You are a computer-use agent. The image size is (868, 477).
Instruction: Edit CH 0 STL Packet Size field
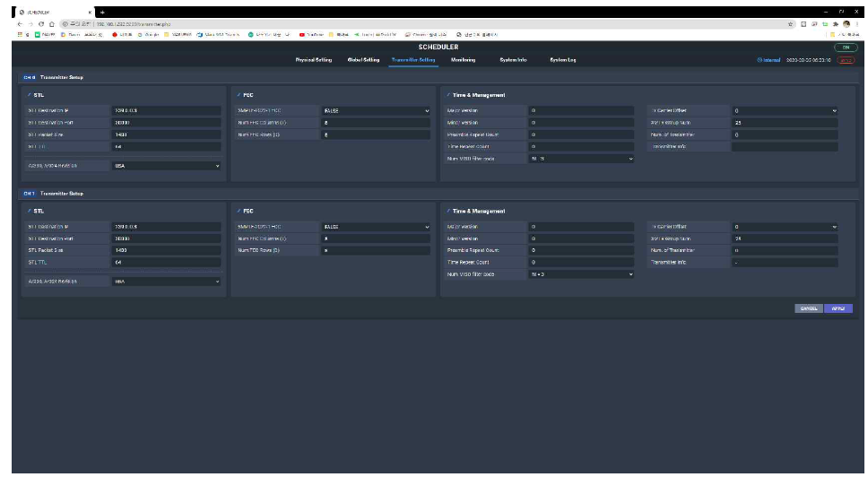(x=166, y=134)
